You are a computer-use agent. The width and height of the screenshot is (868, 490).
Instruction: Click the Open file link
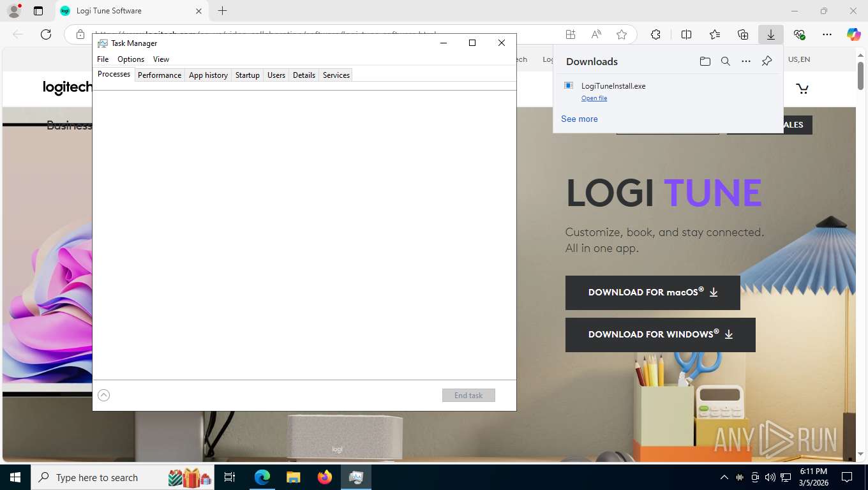tap(594, 98)
